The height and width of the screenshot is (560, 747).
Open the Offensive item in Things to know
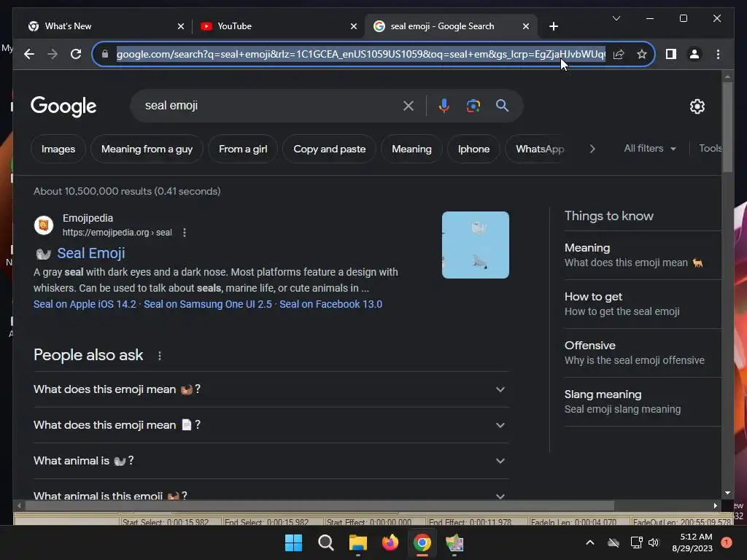point(642,353)
